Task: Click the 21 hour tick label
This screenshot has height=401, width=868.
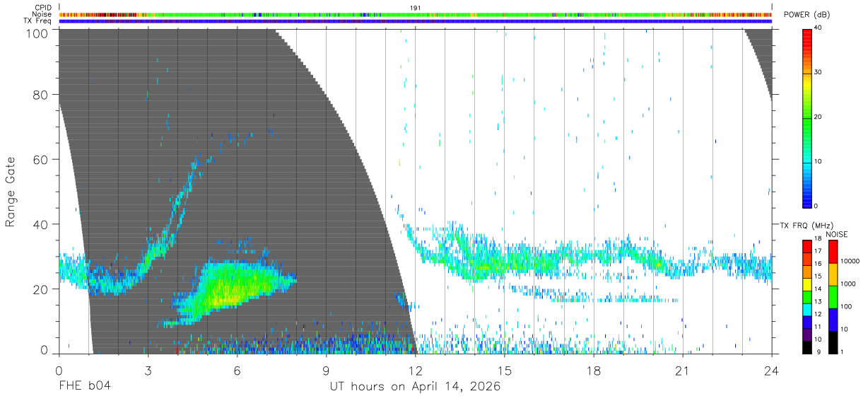Action: (x=683, y=370)
